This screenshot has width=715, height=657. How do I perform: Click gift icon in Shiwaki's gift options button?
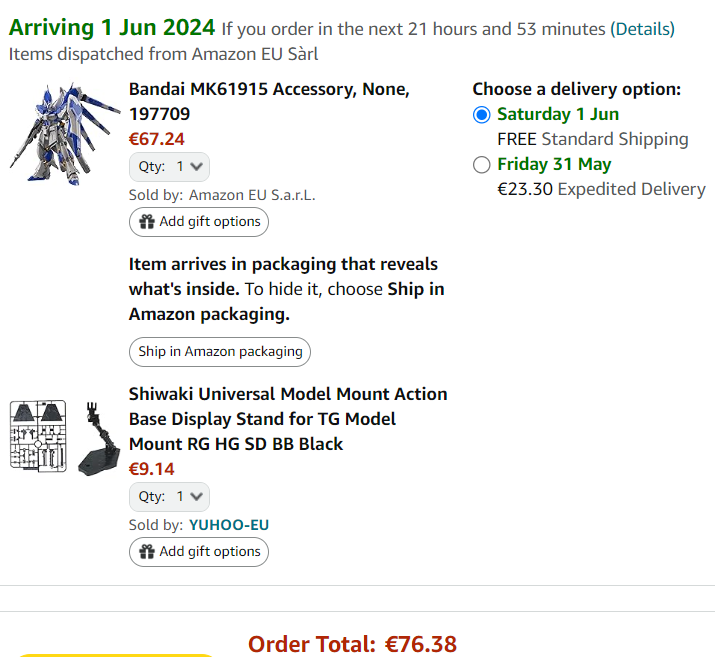[147, 552]
